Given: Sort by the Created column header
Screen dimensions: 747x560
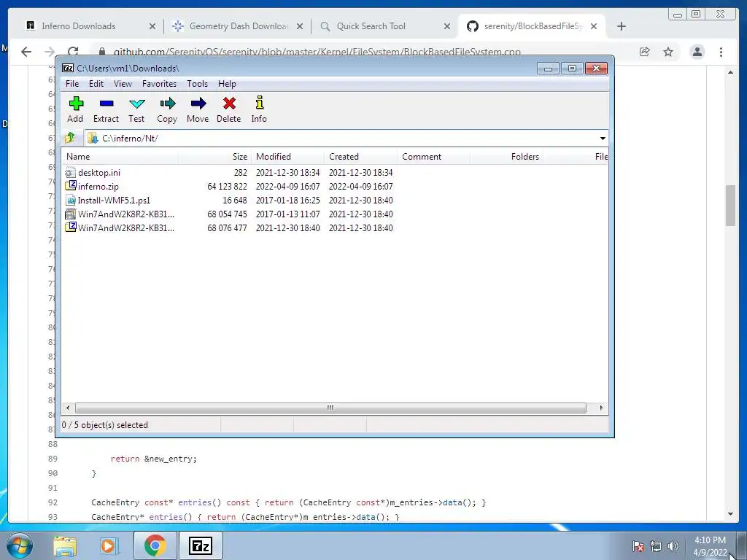Looking at the screenshot, I should tap(361, 157).
